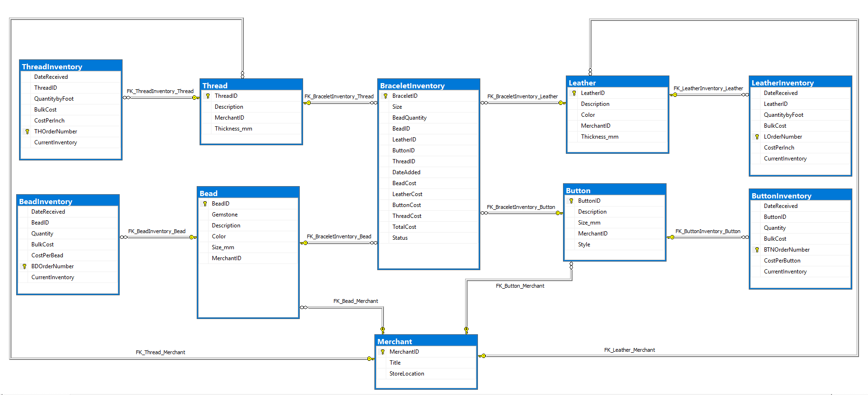Screen dimensions: 868x395
Task: Click the key icon next to BraceletID
Action: pyautogui.click(x=385, y=96)
